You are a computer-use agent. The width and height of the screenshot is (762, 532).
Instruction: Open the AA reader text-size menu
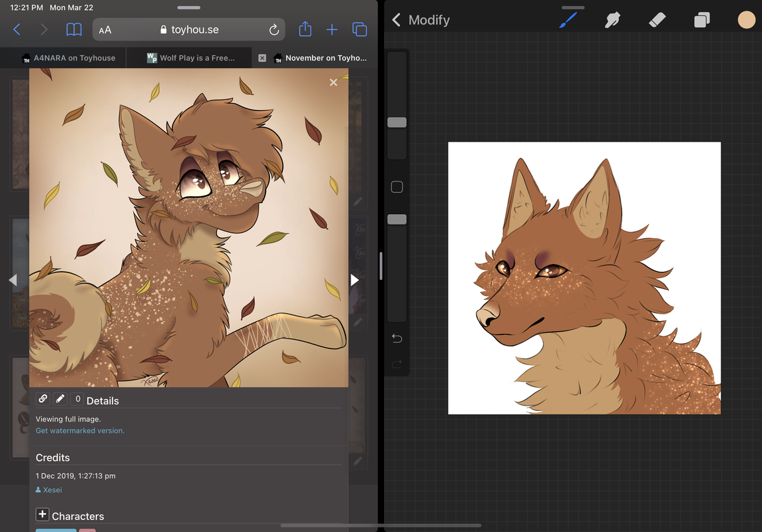coord(105,30)
